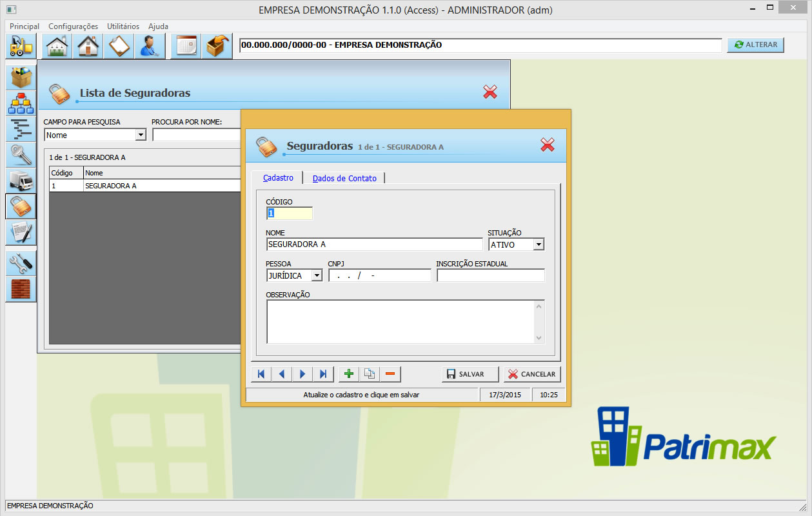Open the Ajuda menu
The height and width of the screenshot is (516, 812).
tap(158, 26)
